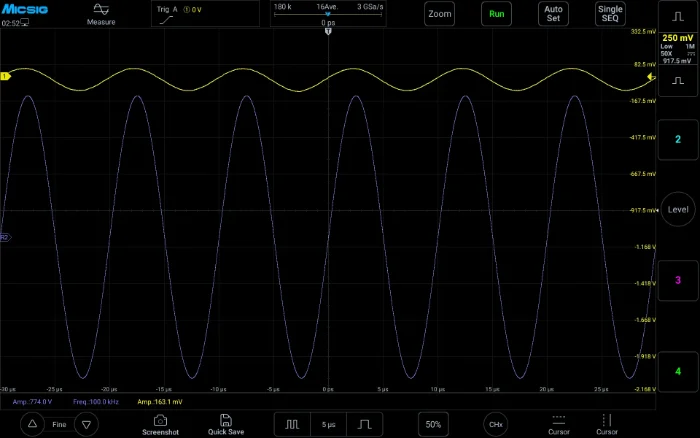The width and height of the screenshot is (700, 438).
Task: Open channel 1 250 mV settings
Action: pyautogui.click(x=678, y=49)
